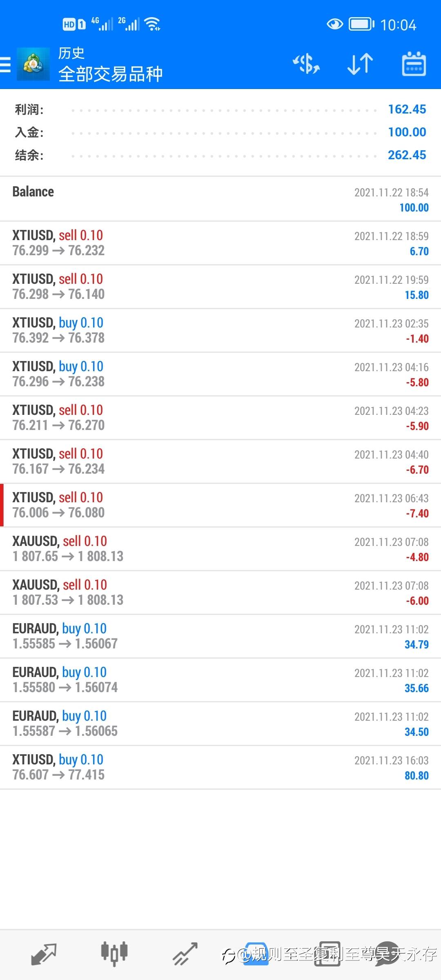
Task: Tap the 全部交易品种 title text
Action: coord(111,74)
